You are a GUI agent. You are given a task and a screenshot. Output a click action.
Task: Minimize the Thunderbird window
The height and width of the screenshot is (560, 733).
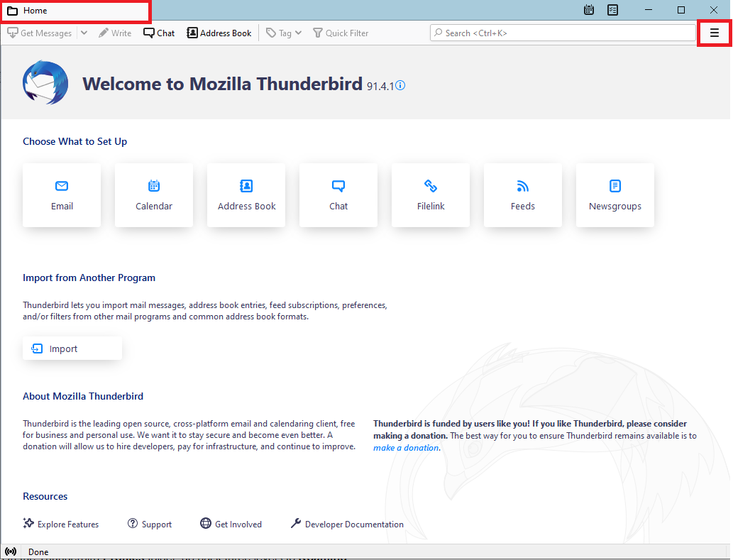click(649, 10)
